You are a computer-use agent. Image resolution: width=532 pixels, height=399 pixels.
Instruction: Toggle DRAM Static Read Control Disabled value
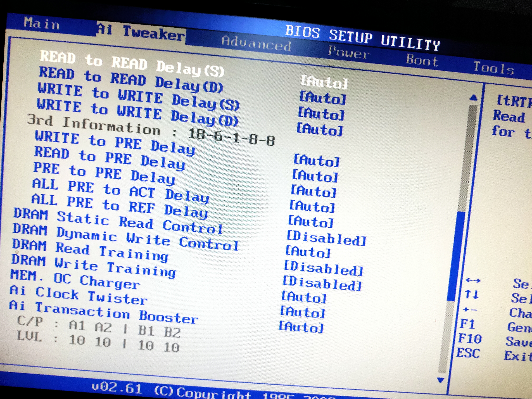[x=326, y=238]
